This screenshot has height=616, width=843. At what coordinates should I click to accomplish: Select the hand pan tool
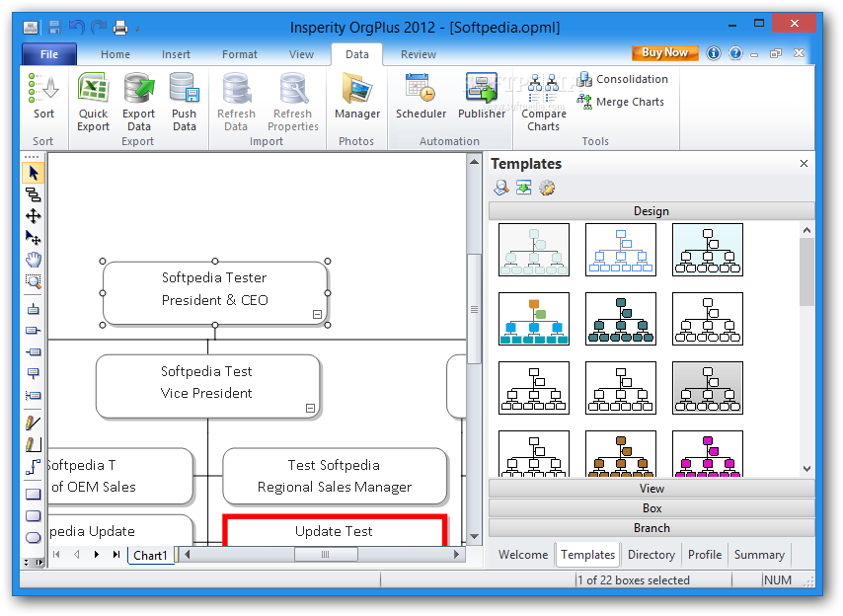tap(34, 260)
